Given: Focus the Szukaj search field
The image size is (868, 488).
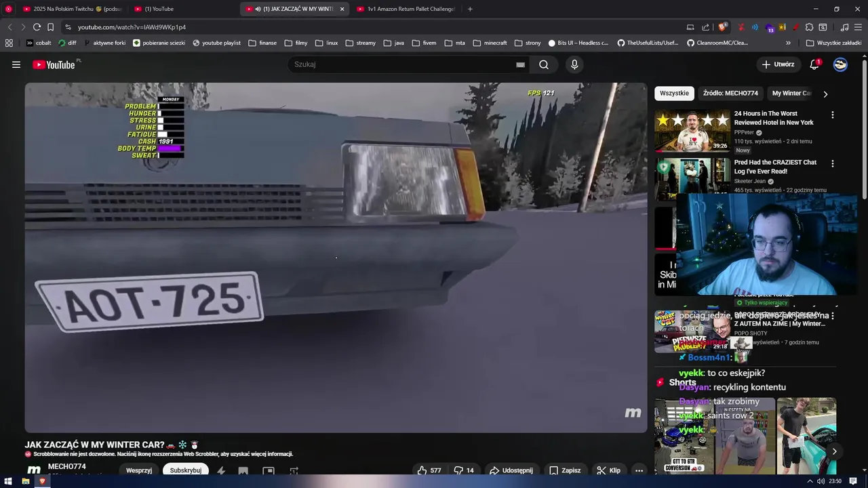Looking at the screenshot, I should click(x=401, y=64).
